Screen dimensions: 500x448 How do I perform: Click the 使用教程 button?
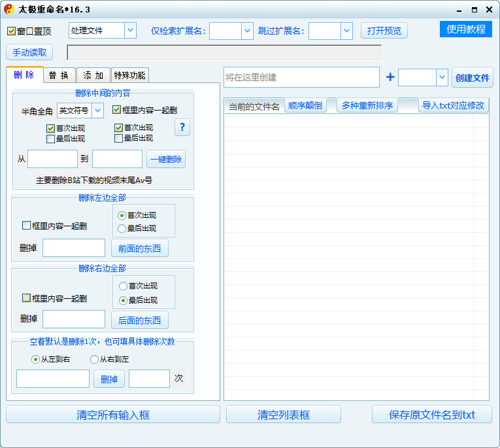pyautogui.click(x=465, y=29)
